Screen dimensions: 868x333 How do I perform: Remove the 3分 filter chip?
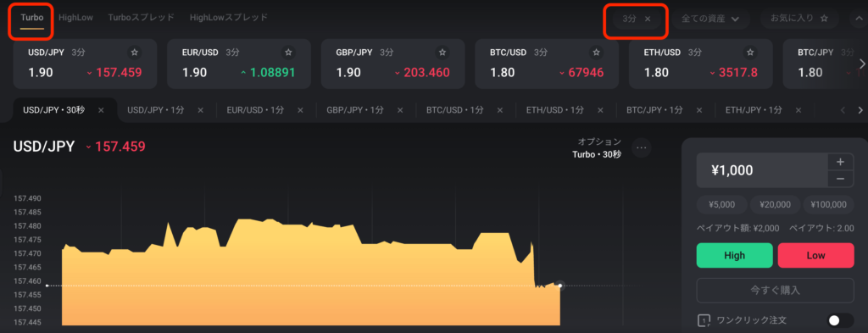(647, 19)
